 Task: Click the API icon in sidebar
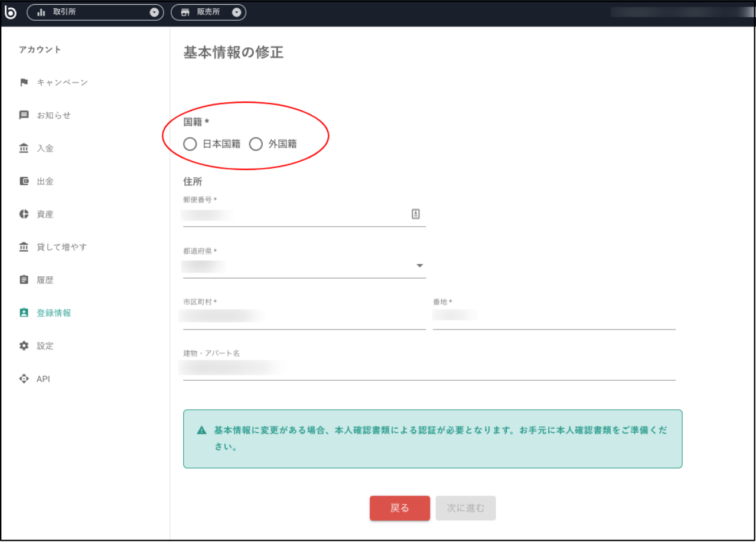(24, 378)
